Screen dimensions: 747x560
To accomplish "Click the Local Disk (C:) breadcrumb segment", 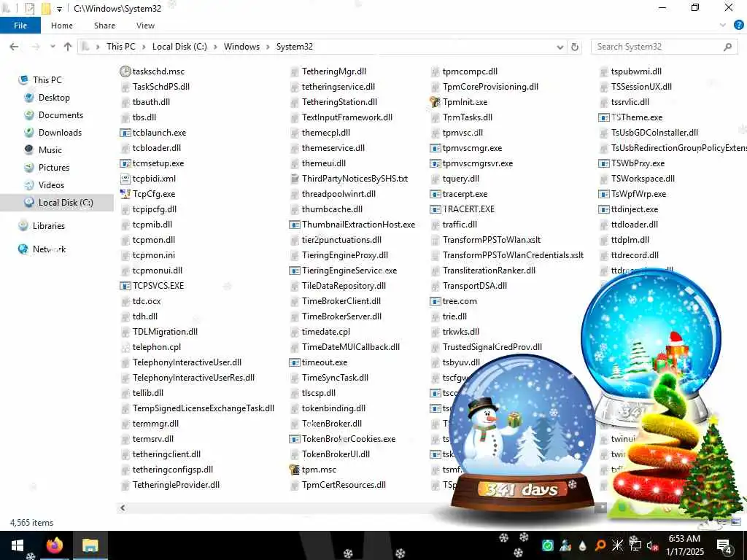I will (179, 47).
